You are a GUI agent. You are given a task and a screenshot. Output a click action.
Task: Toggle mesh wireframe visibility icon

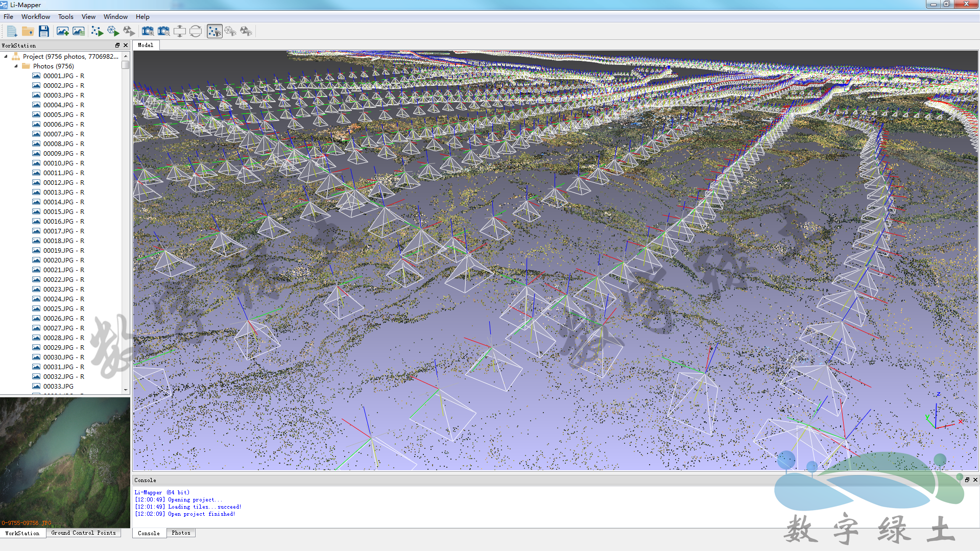point(230,31)
